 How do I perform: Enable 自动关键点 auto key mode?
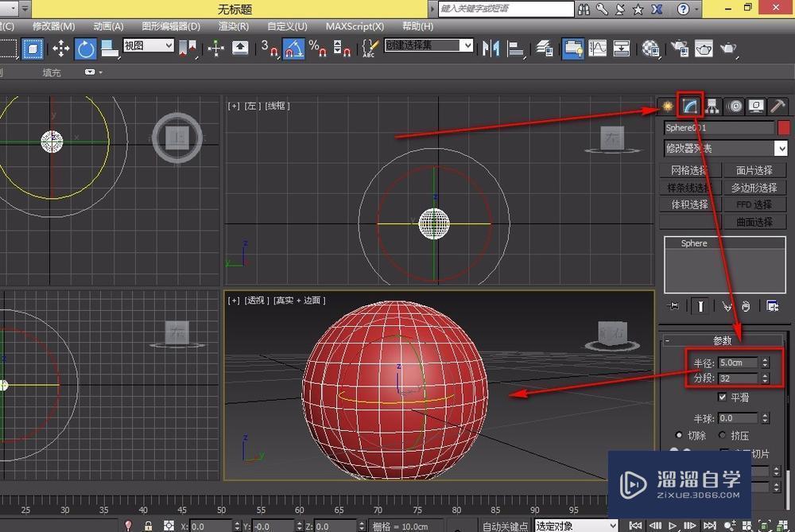pyautogui.click(x=507, y=525)
